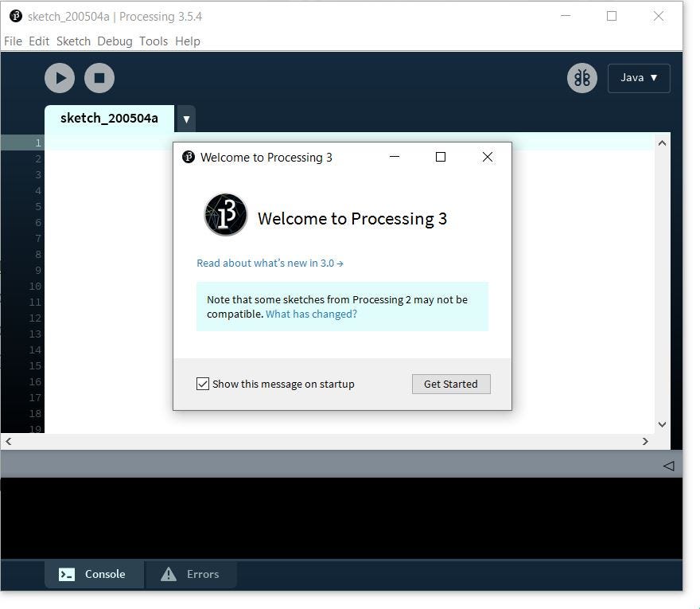Screen dimensions: 700x609
Task: Select the sketch_200504a tab
Action: coord(109,119)
